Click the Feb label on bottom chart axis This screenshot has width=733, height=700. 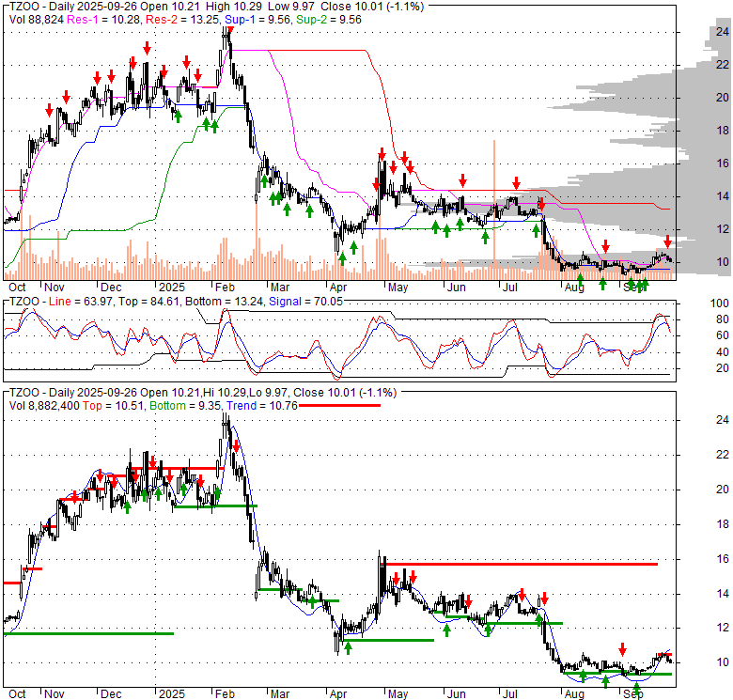[x=225, y=694]
